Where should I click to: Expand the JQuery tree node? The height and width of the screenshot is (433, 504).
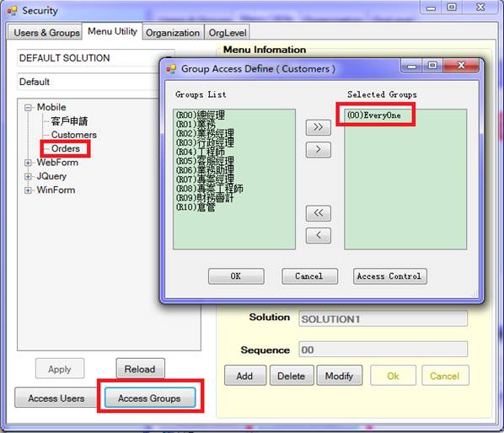point(28,177)
